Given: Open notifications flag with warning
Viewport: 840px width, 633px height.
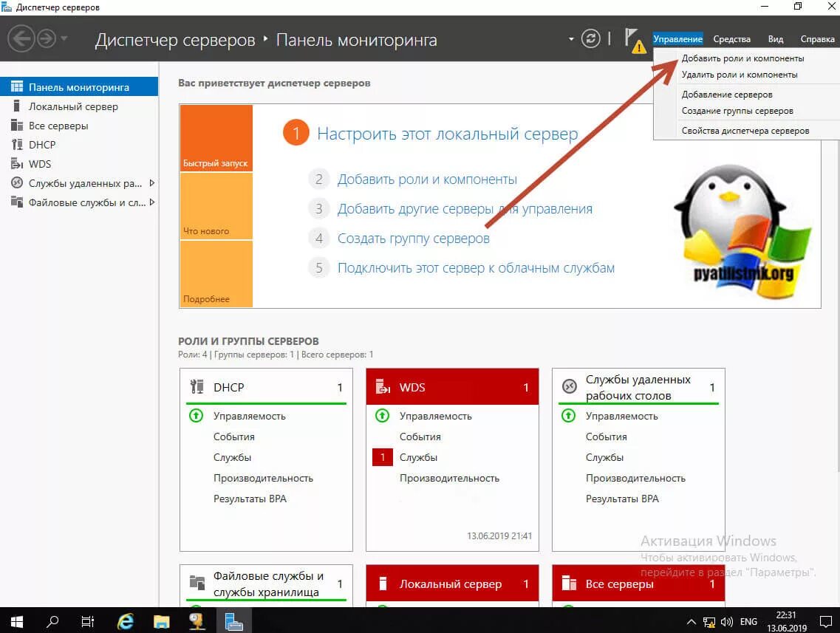Looking at the screenshot, I should (635, 40).
